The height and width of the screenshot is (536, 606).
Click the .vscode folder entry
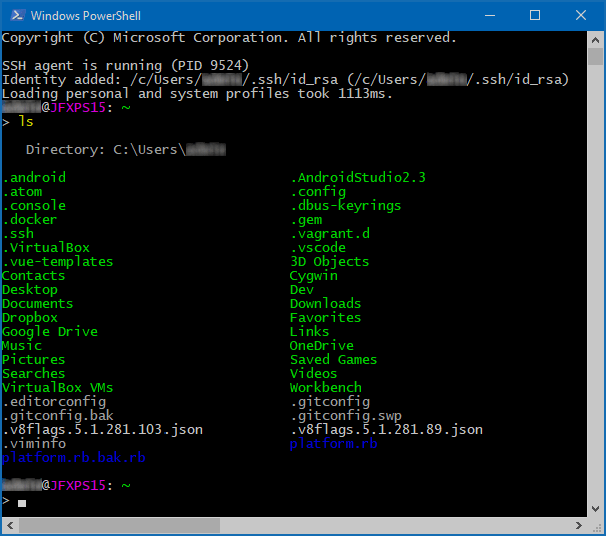pos(318,247)
